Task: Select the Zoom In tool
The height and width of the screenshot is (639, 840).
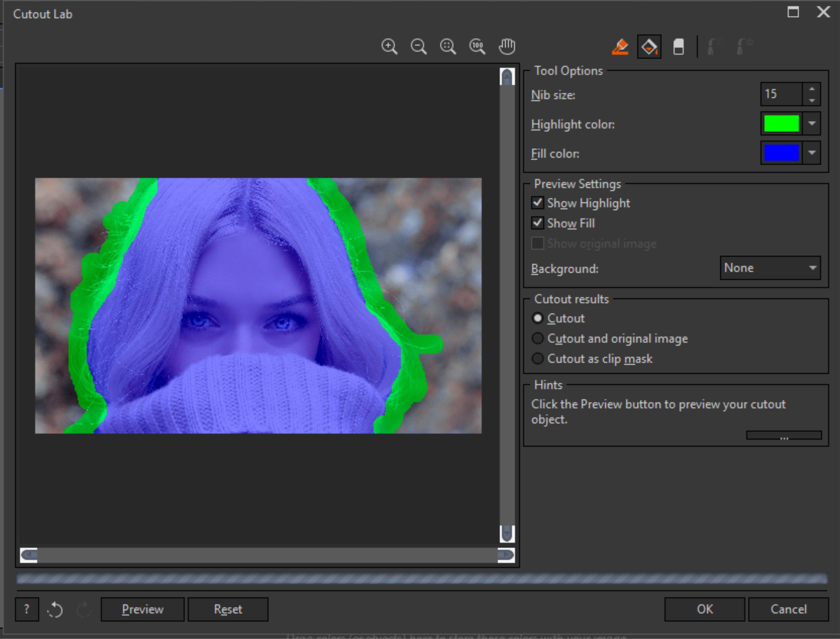Action: [x=389, y=46]
